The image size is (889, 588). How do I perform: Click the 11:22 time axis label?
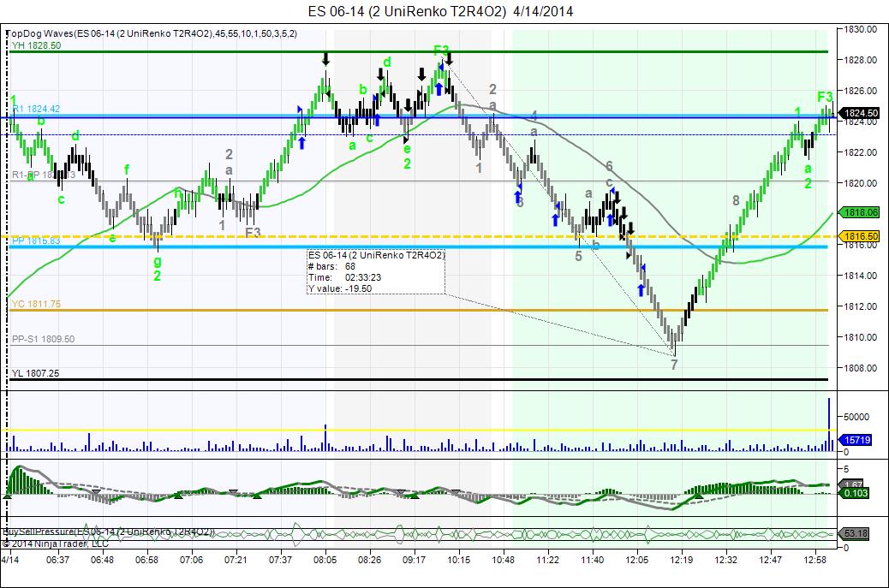click(x=547, y=560)
